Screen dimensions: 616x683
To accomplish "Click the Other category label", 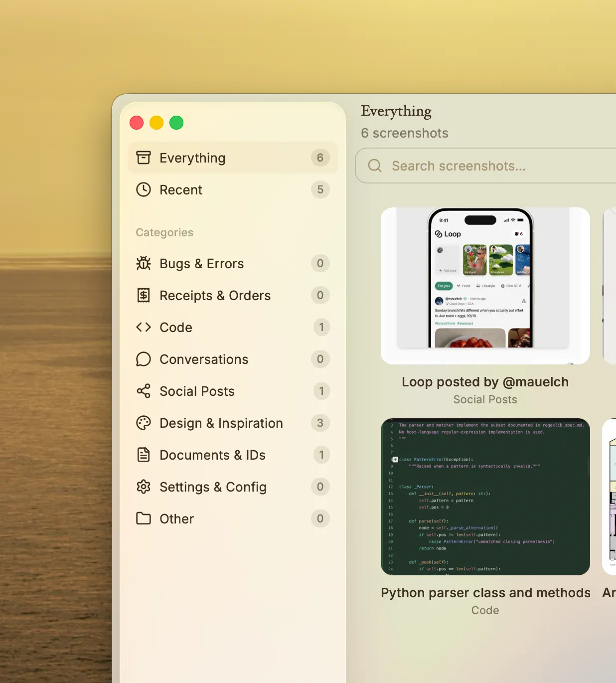I will (x=177, y=519).
